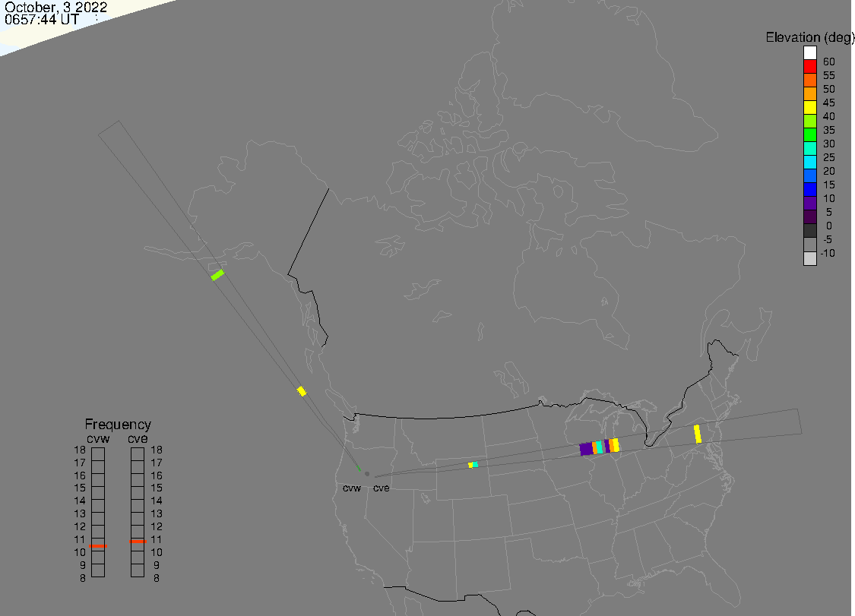855x616 pixels.
Task: Click the Frequency panel title
Action: [118, 424]
